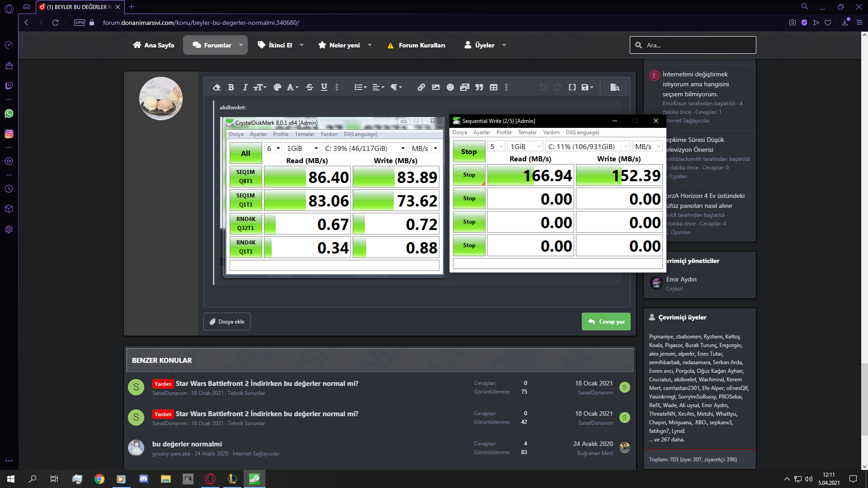Open File Explorer from the taskbar
Screen dimensions: 868x488
165,479
